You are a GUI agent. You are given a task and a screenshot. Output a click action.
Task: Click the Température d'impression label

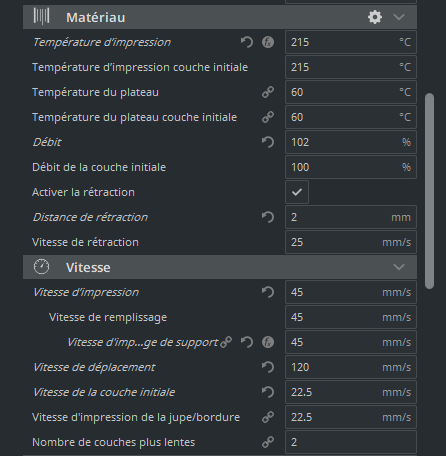102,42
